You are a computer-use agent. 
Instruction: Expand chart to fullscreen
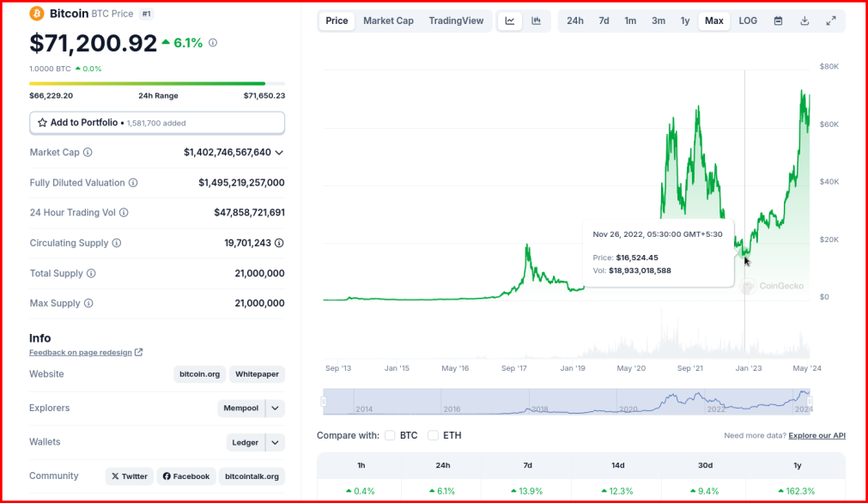[x=831, y=21]
